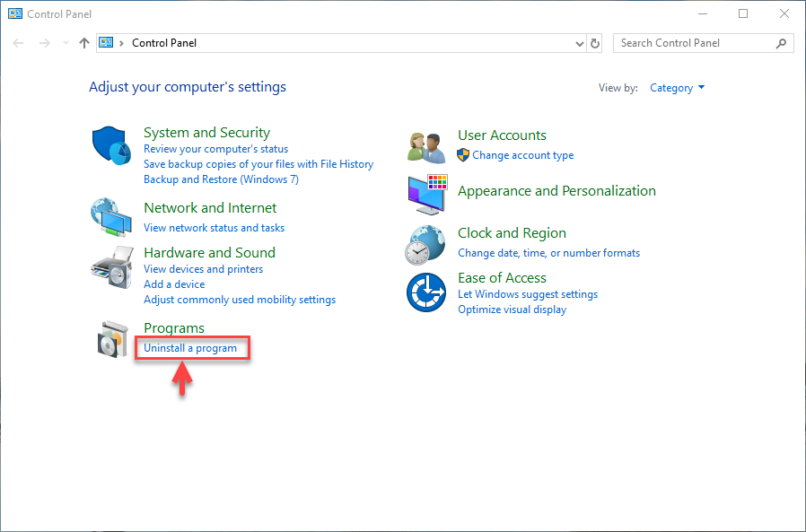Open Hardware and Sound category
This screenshot has height=532, width=806.
coord(210,253)
